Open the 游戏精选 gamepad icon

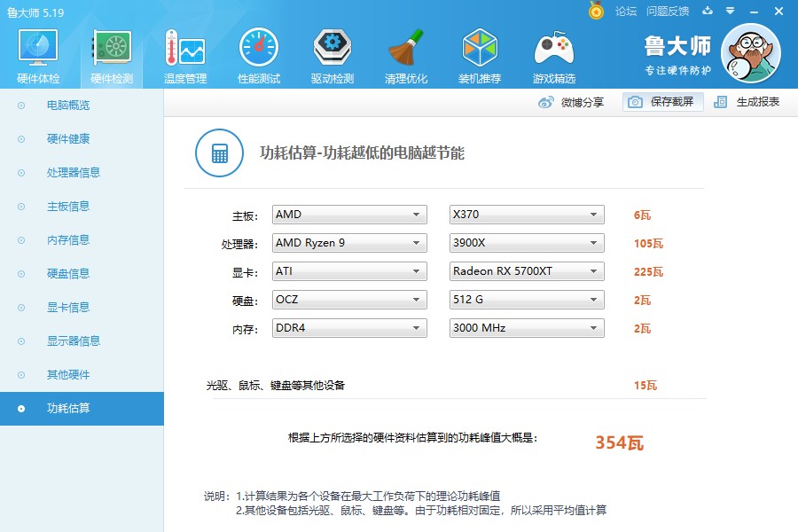pyautogui.click(x=553, y=47)
